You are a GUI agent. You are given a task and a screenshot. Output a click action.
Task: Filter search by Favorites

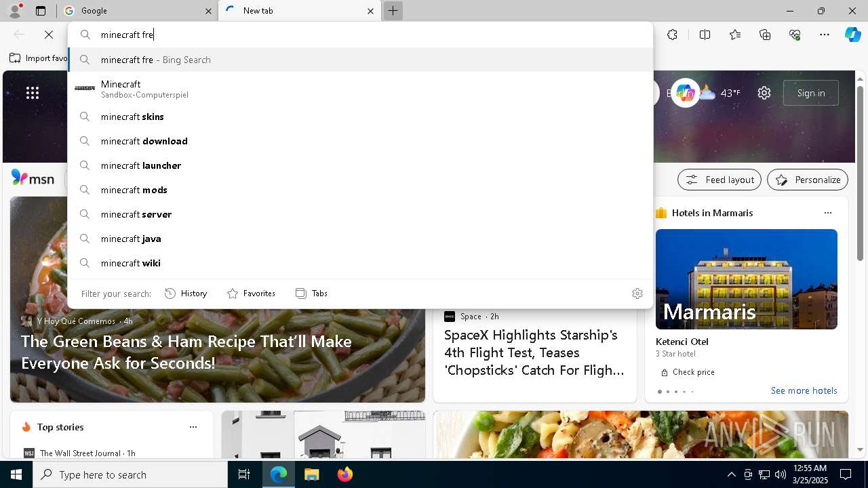(251, 293)
